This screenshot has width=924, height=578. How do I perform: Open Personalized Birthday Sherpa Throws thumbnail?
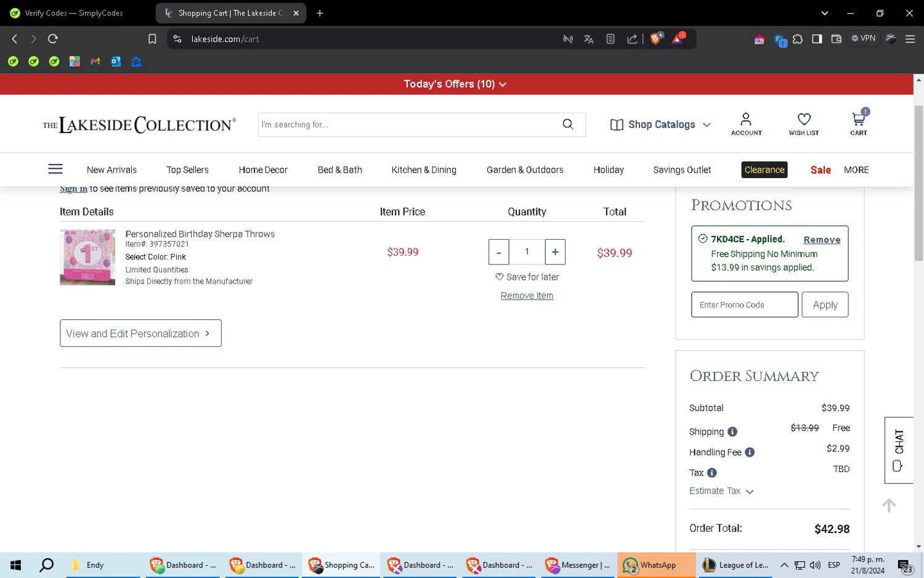87,258
